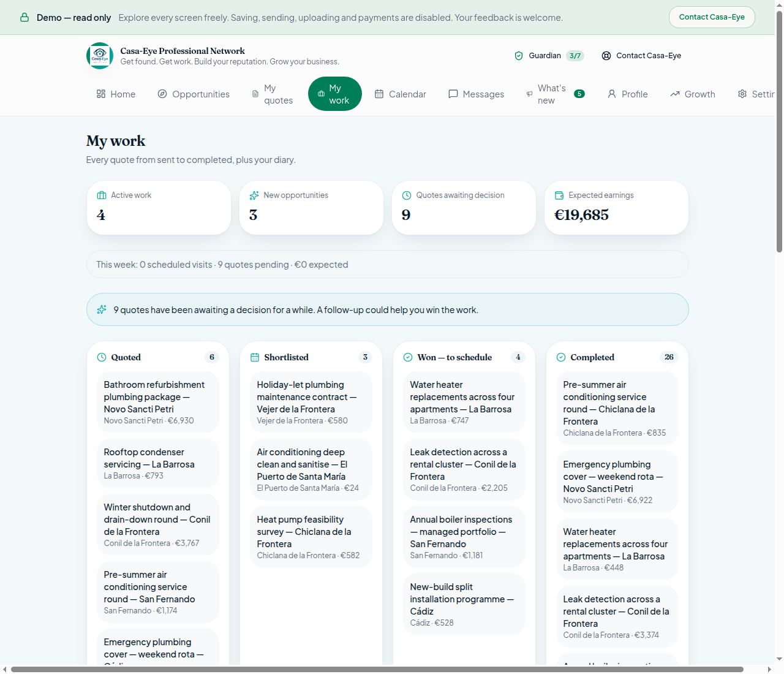The height and width of the screenshot is (674, 784).
Task: View the What's new tab
Action: tap(556, 94)
